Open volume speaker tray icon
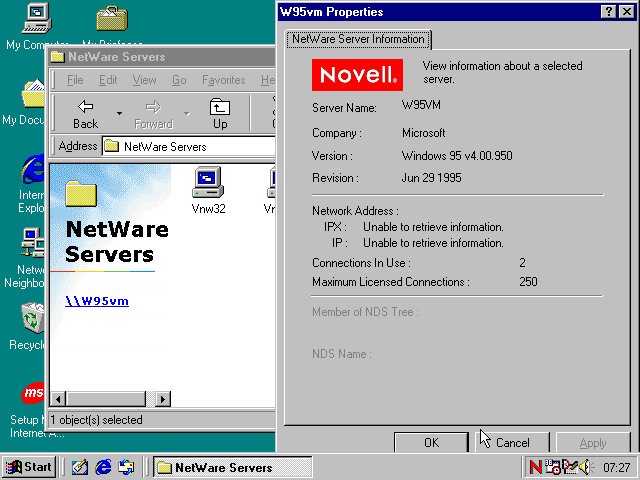Image resolution: width=640 pixels, height=480 pixels. click(586, 467)
